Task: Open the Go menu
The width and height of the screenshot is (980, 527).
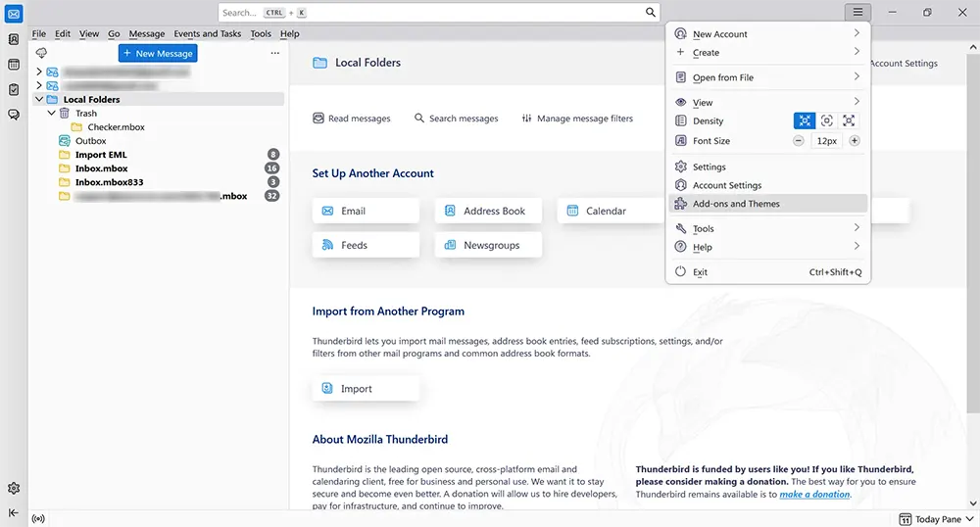Action: [x=114, y=33]
